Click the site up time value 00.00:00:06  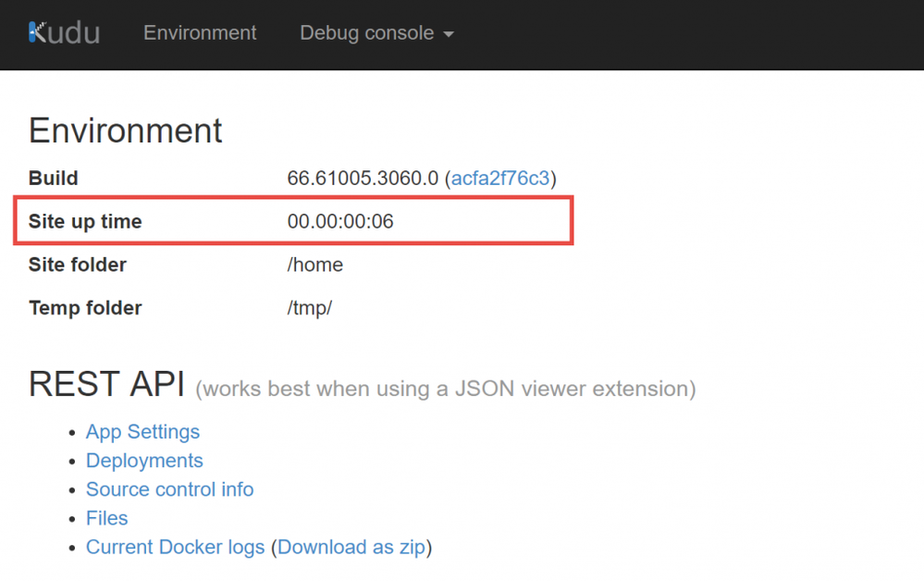point(340,221)
